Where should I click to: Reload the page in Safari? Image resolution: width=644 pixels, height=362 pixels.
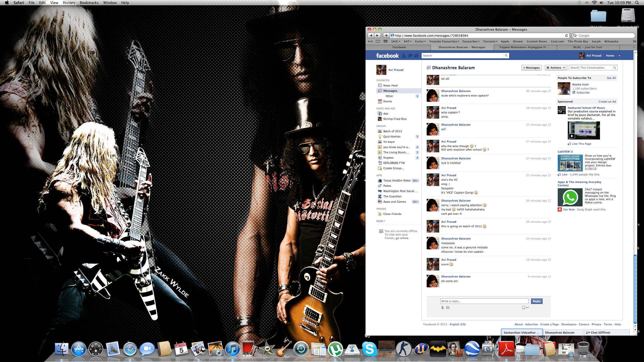point(567,35)
